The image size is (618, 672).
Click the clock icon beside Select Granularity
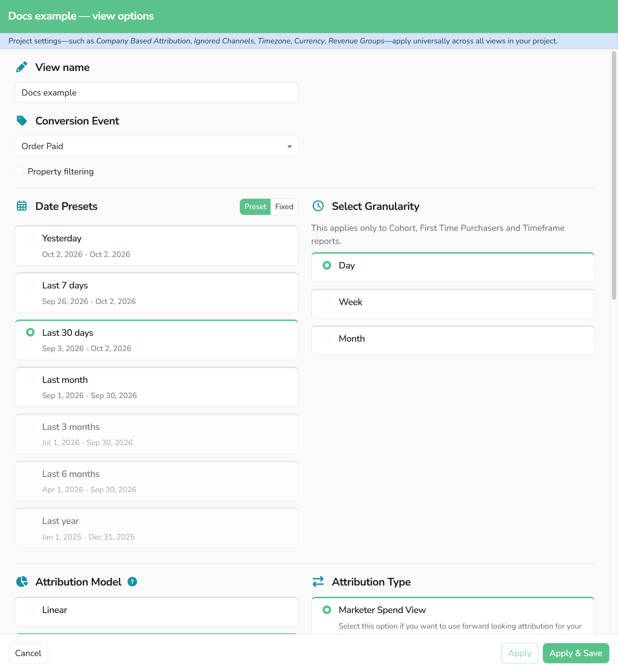pyautogui.click(x=318, y=206)
